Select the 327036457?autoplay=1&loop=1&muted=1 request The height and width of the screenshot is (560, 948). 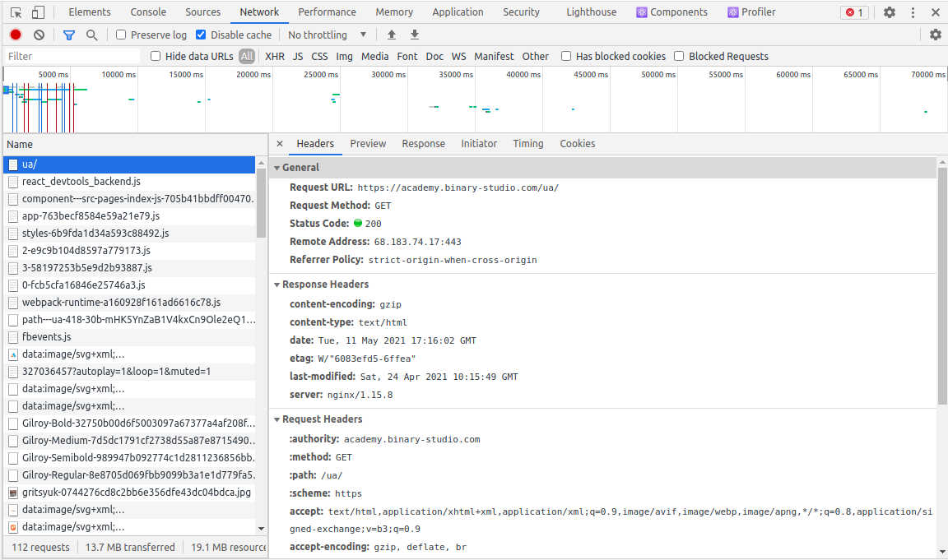[129, 372]
